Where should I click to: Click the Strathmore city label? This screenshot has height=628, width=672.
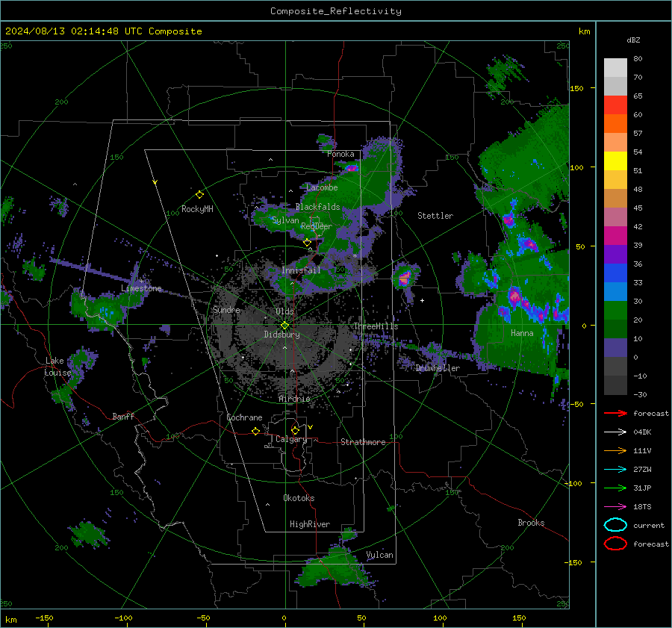point(363,442)
